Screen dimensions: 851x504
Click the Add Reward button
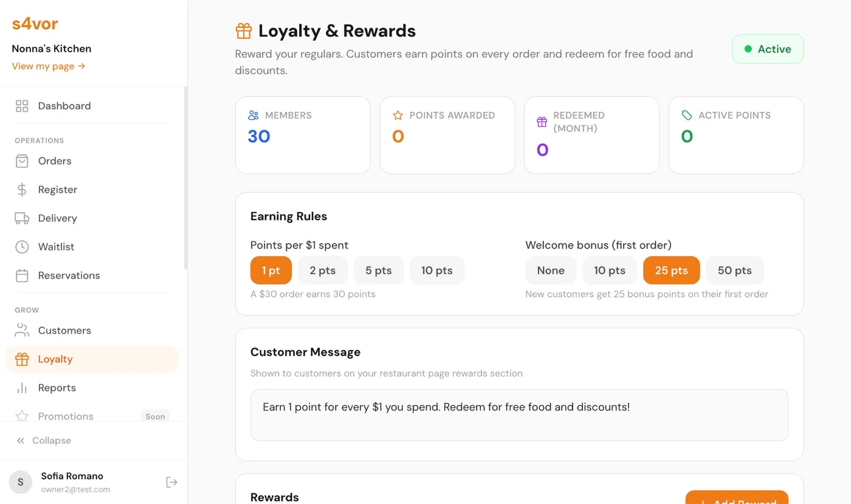click(x=737, y=500)
